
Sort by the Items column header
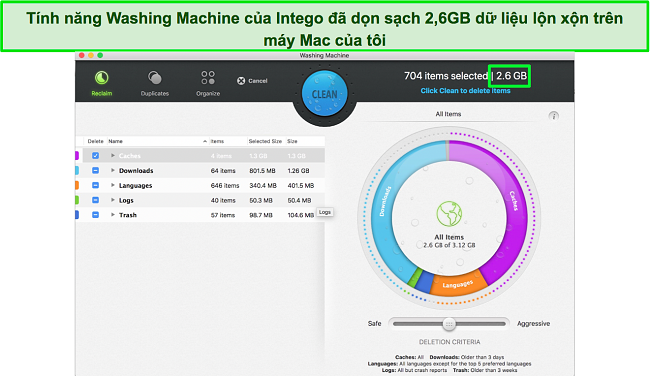217,141
